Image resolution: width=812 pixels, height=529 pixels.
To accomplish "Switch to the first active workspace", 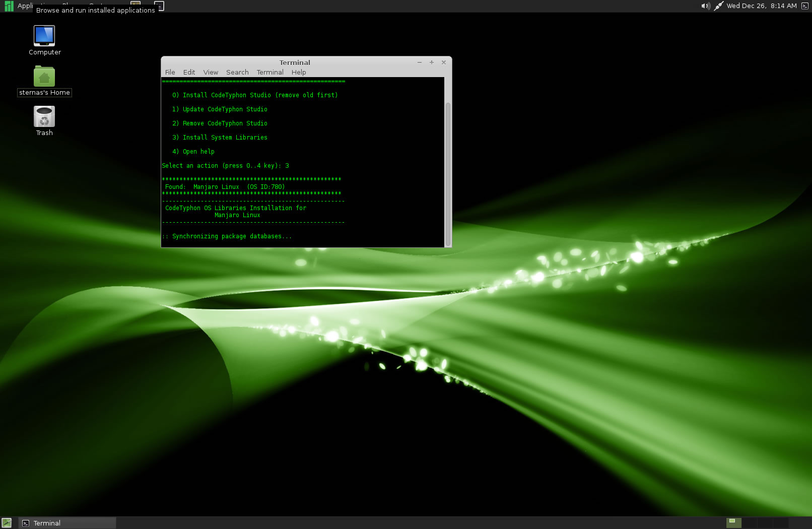I will click(x=733, y=522).
